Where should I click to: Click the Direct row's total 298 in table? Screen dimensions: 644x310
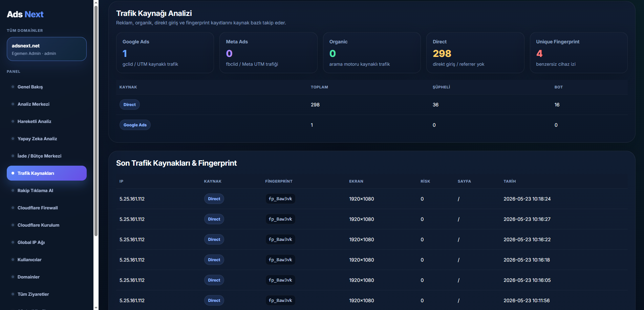[x=315, y=105]
